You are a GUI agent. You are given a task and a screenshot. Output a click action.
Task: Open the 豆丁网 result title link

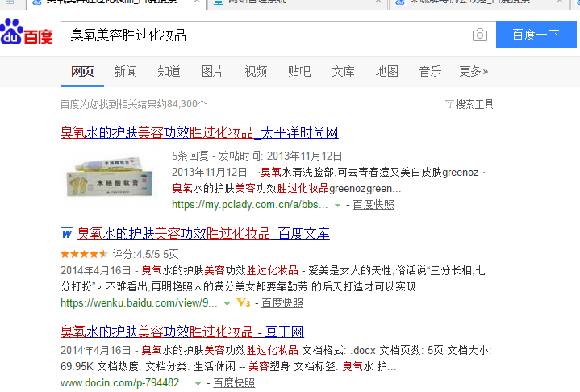(182, 332)
